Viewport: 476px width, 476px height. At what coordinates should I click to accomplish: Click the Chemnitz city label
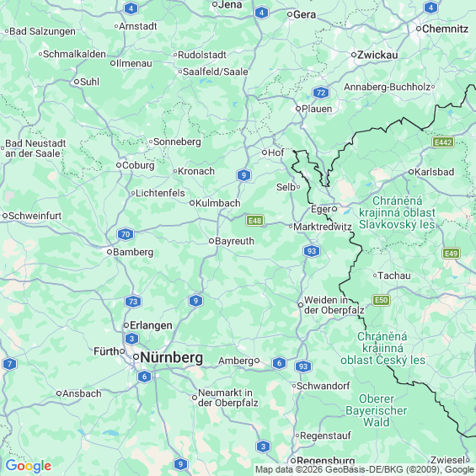coord(445,29)
